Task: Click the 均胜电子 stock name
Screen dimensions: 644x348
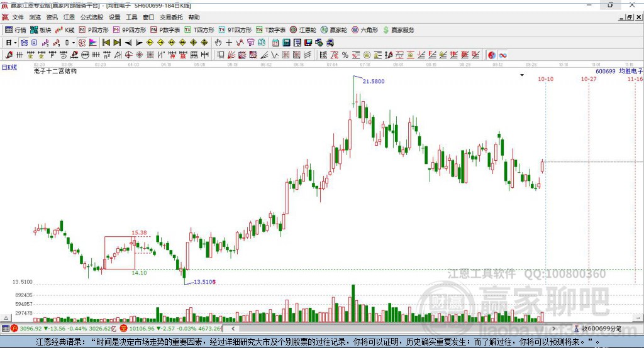Action: (x=630, y=71)
